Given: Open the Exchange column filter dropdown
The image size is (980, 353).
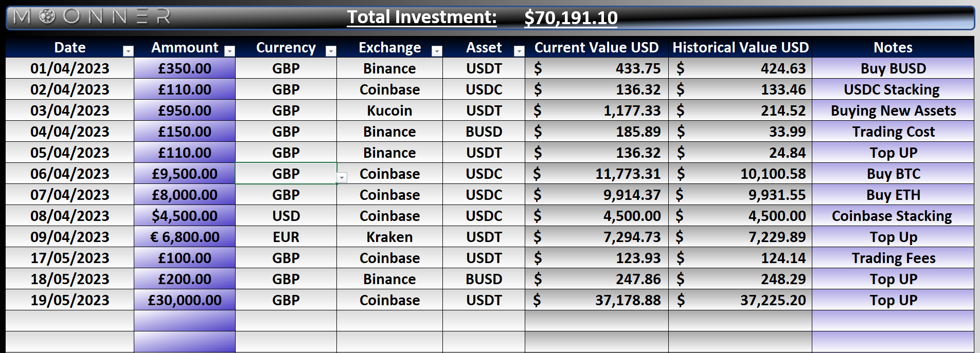Looking at the screenshot, I should 437,51.
